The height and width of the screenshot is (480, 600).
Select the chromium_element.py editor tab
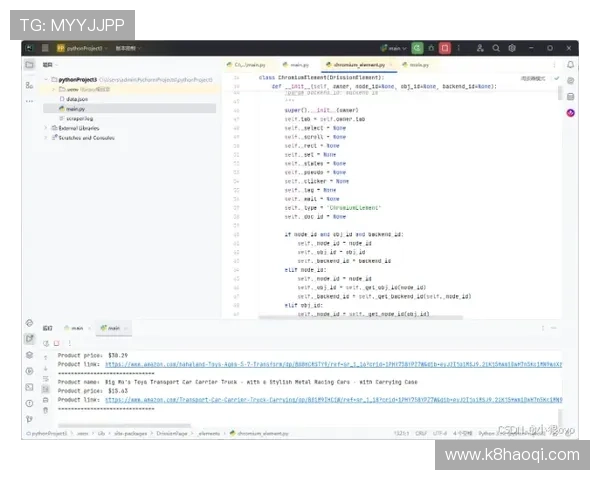[x=359, y=65]
